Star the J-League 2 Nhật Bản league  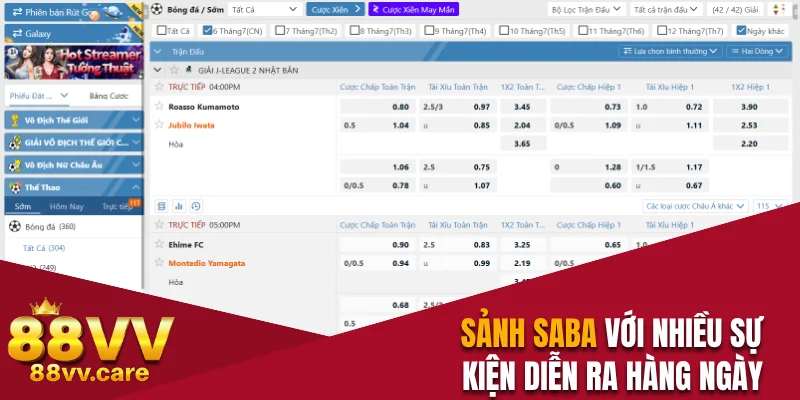click(x=175, y=70)
